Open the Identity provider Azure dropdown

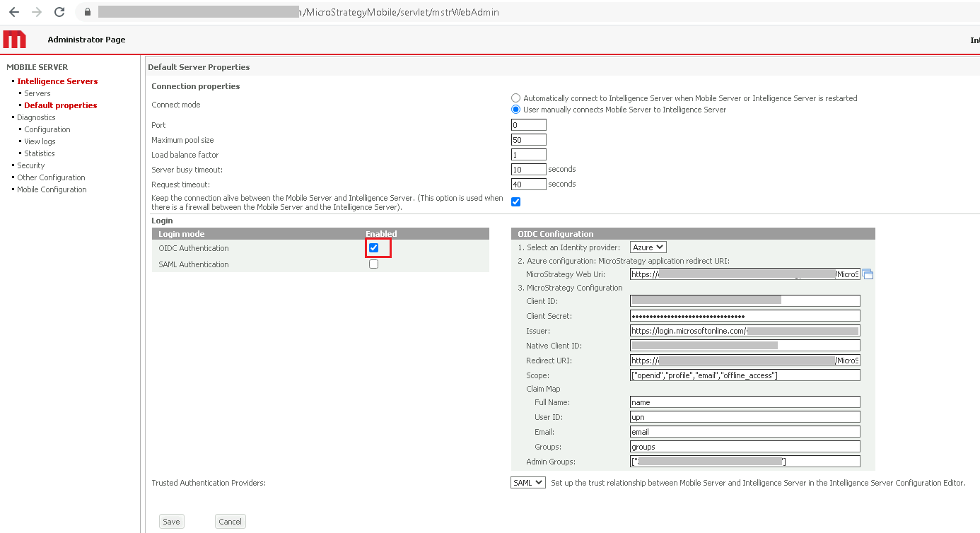click(x=648, y=247)
